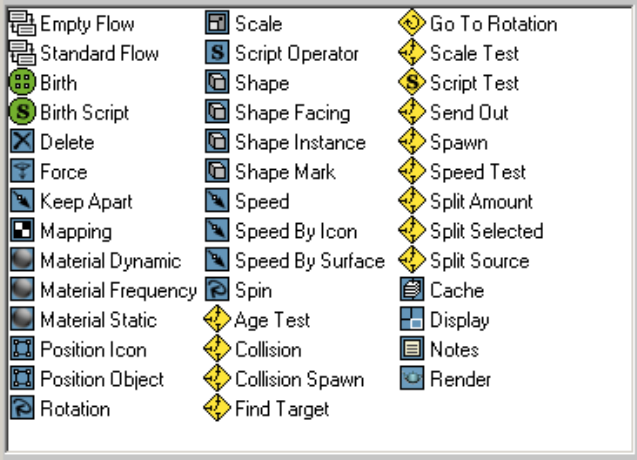
Task: Select the Collision Spawn entry
Action: (299, 380)
